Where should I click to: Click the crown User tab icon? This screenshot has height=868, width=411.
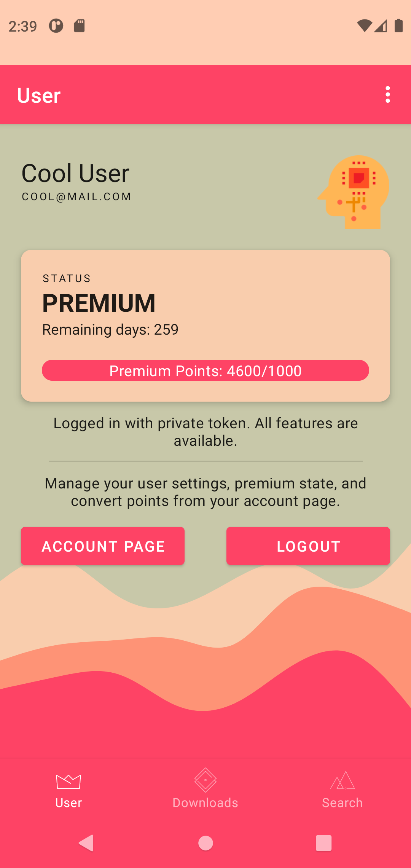68,781
